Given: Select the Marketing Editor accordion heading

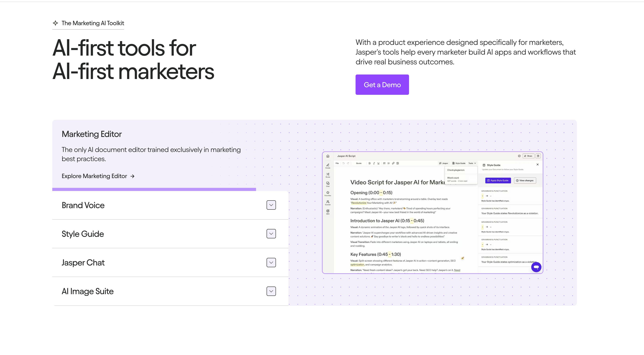Looking at the screenshot, I should [x=92, y=134].
